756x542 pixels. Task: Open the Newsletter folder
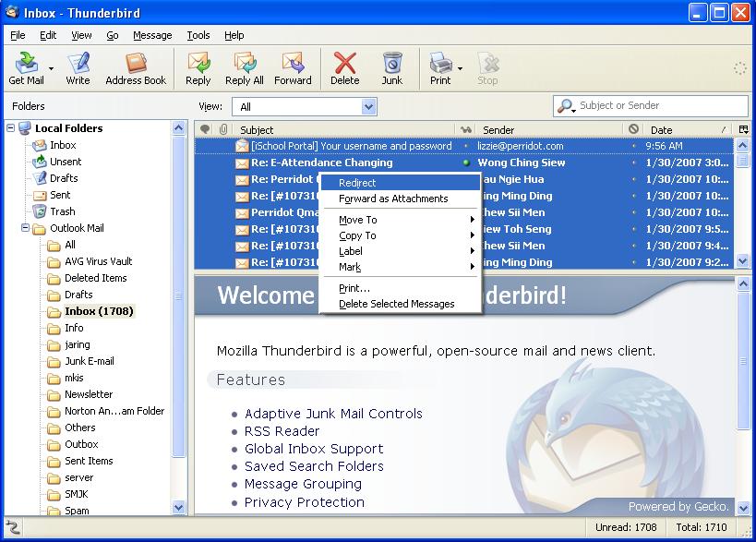pyautogui.click(x=89, y=394)
